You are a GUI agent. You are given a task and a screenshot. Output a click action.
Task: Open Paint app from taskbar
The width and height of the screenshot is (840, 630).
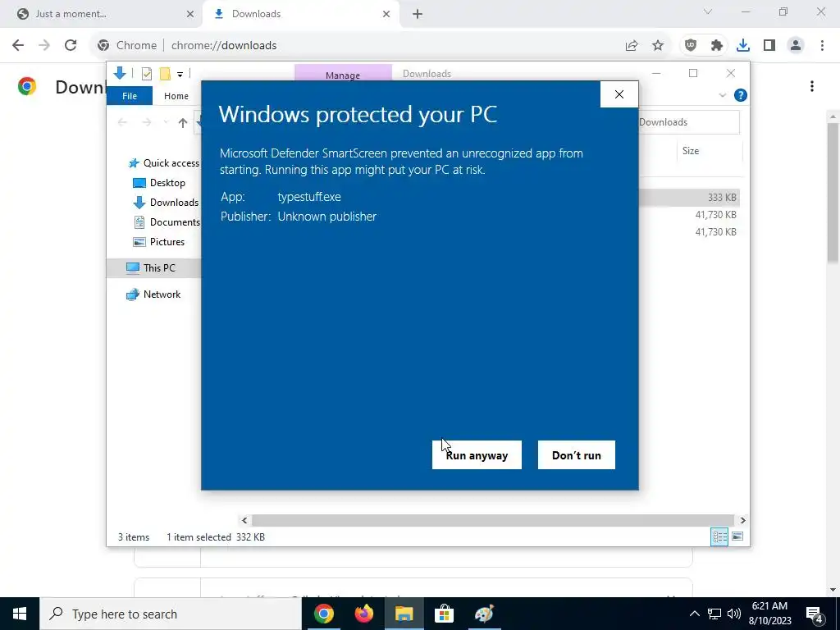(x=484, y=614)
